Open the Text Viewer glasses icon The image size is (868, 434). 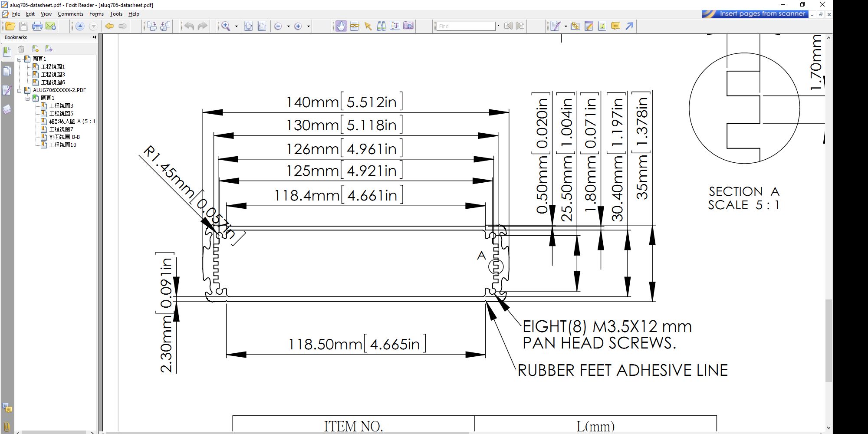click(355, 26)
